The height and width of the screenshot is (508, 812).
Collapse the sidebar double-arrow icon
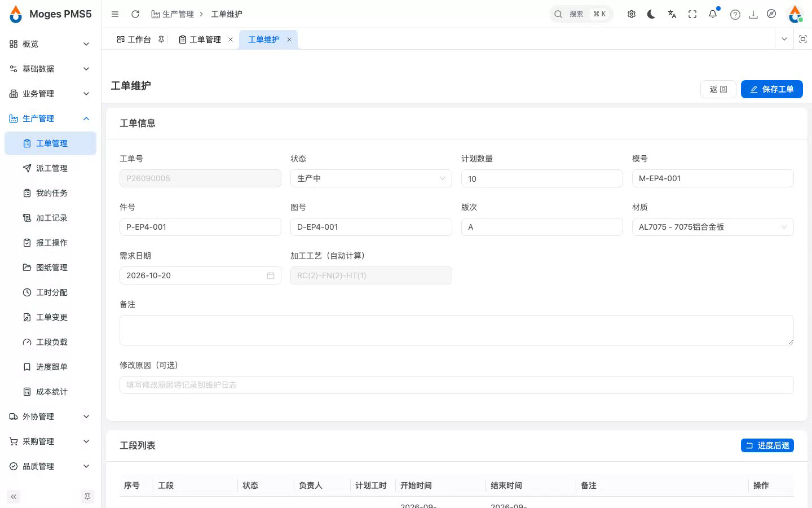tap(14, 497)
